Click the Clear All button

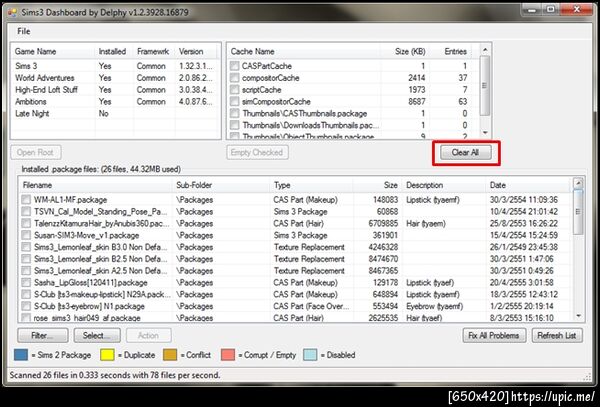pyautogui.click(x=465, y=153)
